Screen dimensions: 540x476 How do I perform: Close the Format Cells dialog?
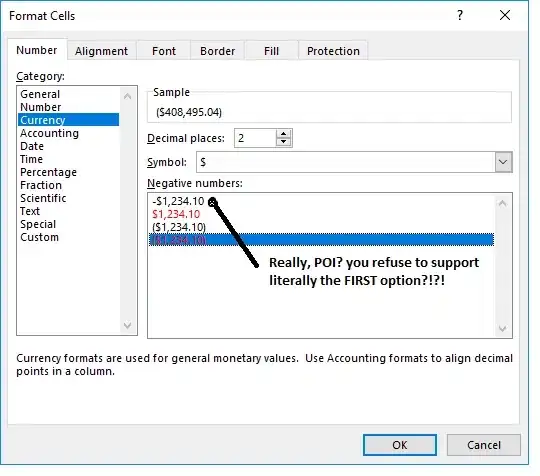505,15
